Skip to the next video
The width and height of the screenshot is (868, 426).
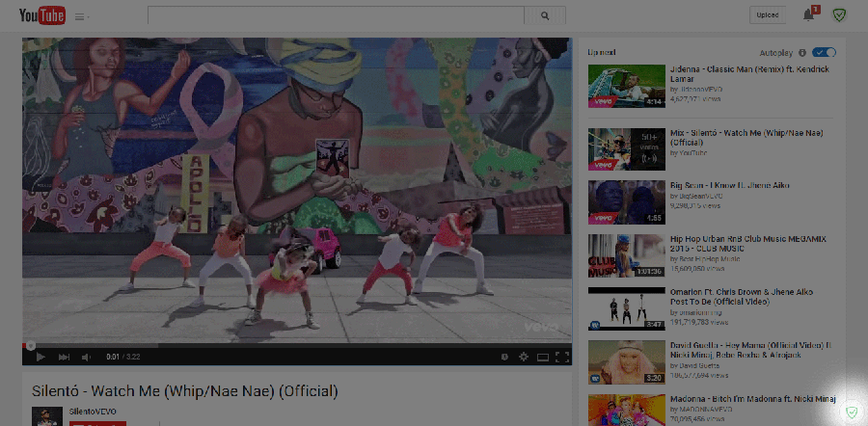[64, 357]
